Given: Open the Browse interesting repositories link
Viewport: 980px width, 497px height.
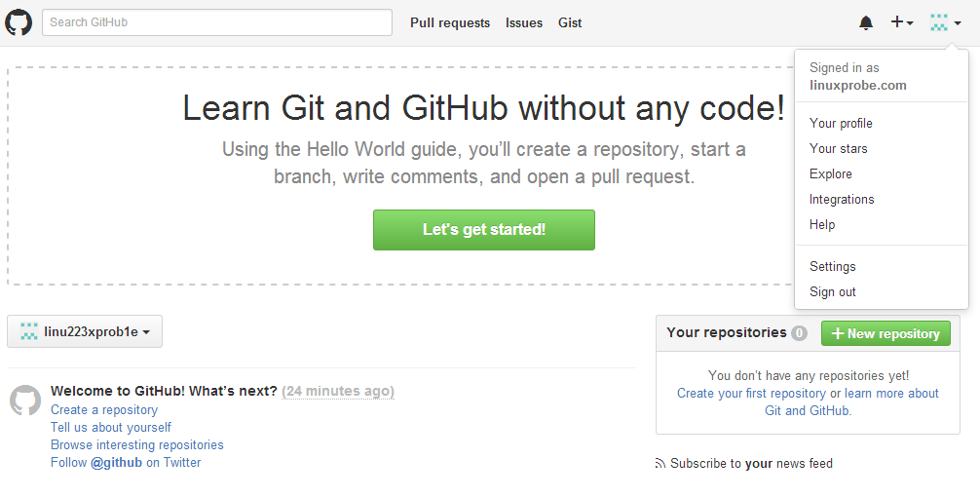Looking at the screenshot, I should (137, 445).
